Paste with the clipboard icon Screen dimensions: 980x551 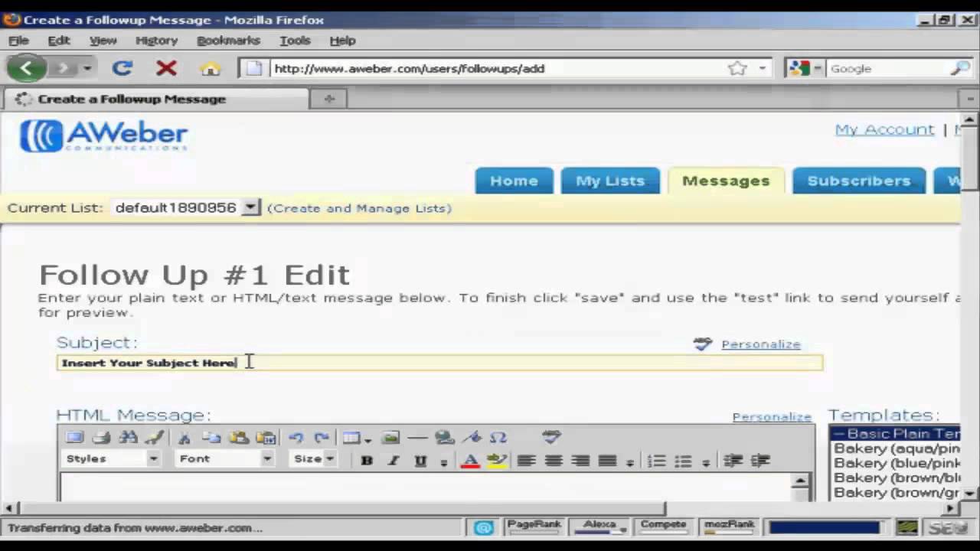pyautogui.click(x=239, y=438)
